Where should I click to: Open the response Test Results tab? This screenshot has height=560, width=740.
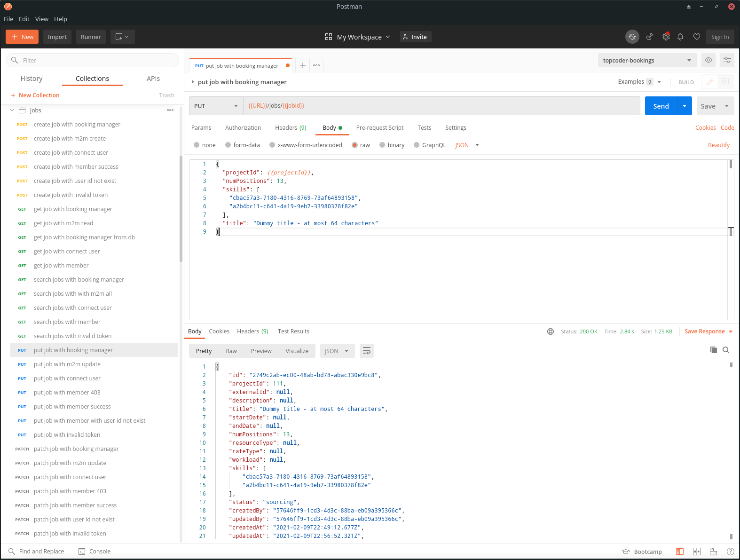click(293, 331)
